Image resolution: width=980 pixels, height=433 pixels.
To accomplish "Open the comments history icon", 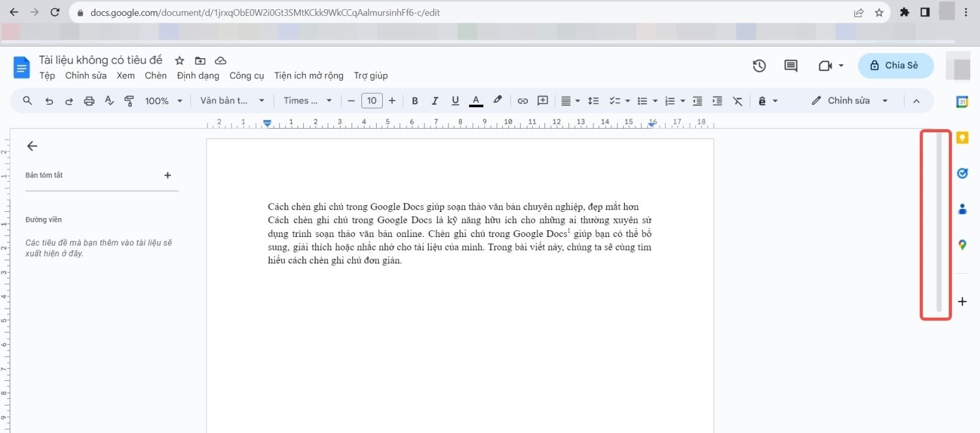I will coord(791,66).
